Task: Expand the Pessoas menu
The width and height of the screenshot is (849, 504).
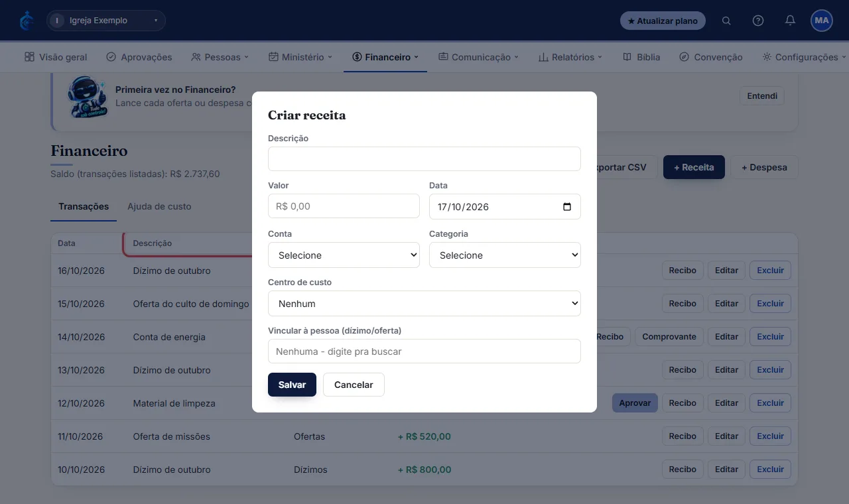Action: point(220,57)
